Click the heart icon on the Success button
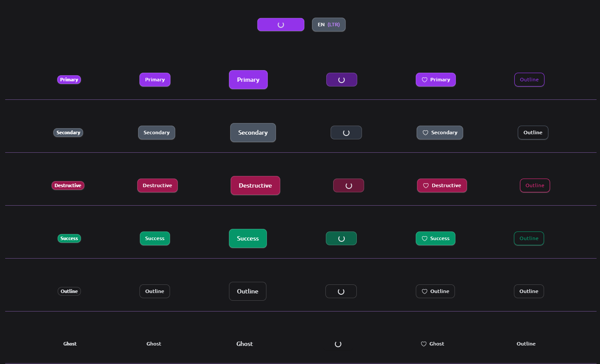 (425, 238)
